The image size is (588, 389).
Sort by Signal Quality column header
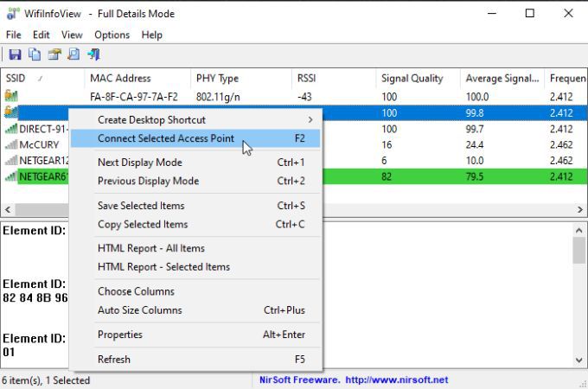pyautogui.click(x=418, y=79)
